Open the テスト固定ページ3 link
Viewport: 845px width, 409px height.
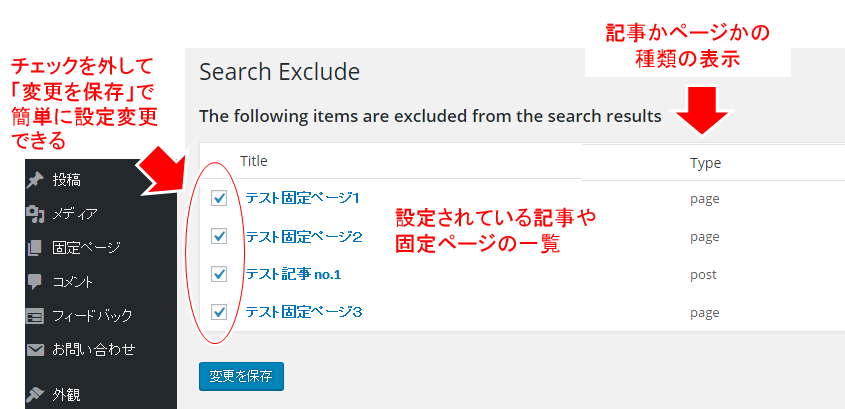(x=304, y=312)
